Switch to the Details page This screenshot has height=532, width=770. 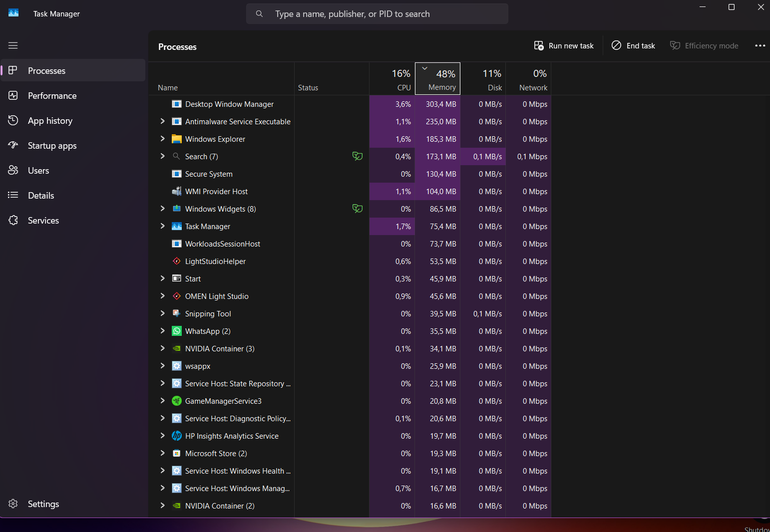click(x=73, y=195)
